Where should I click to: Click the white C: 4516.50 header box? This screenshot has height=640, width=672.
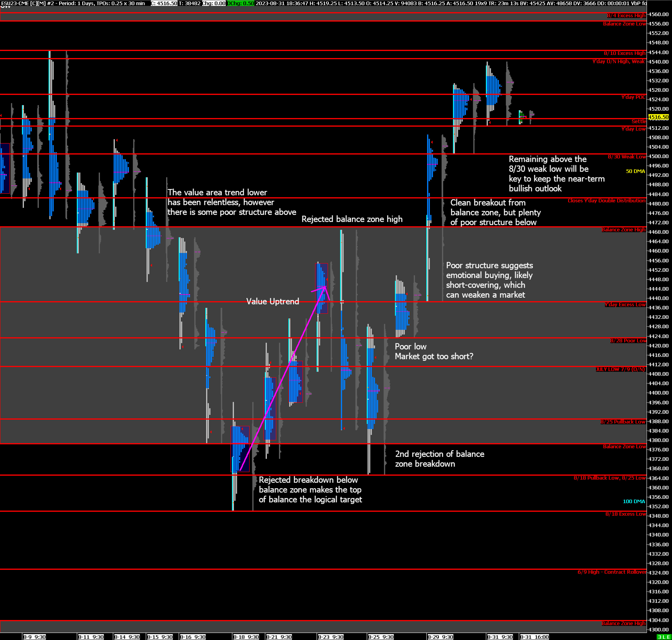[x=164, y=3]
